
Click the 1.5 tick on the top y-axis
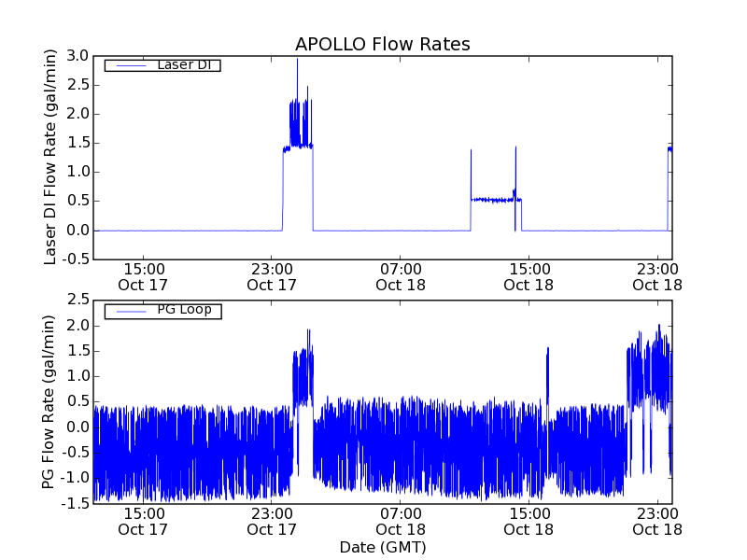(78, 143)
